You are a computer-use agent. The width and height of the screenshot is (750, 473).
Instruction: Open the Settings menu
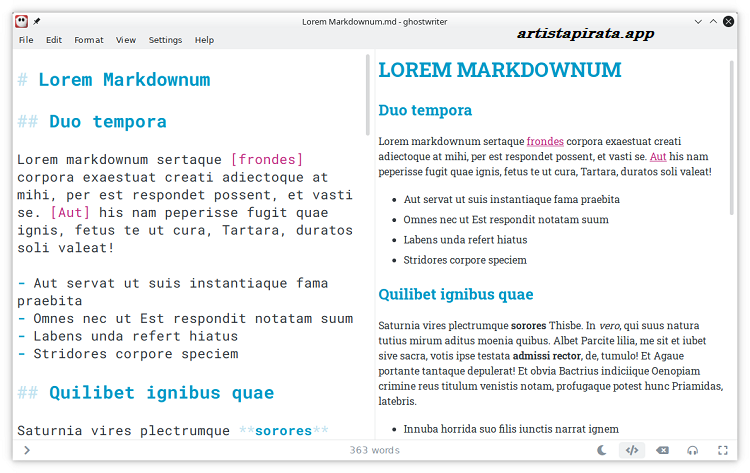click(x=165, y=40)
